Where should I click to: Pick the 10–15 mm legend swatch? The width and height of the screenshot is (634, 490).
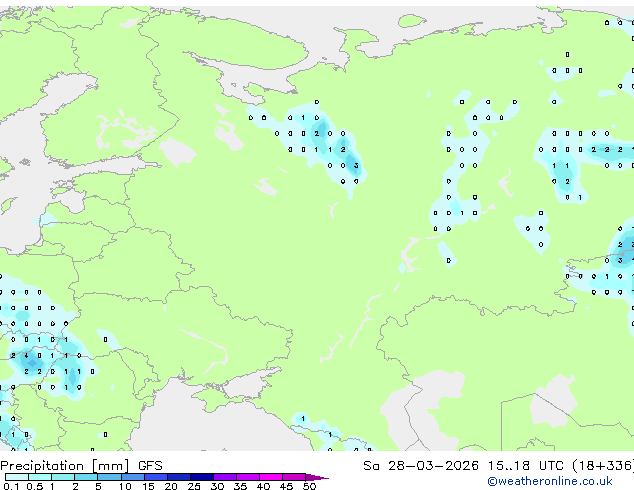(133, 477)
